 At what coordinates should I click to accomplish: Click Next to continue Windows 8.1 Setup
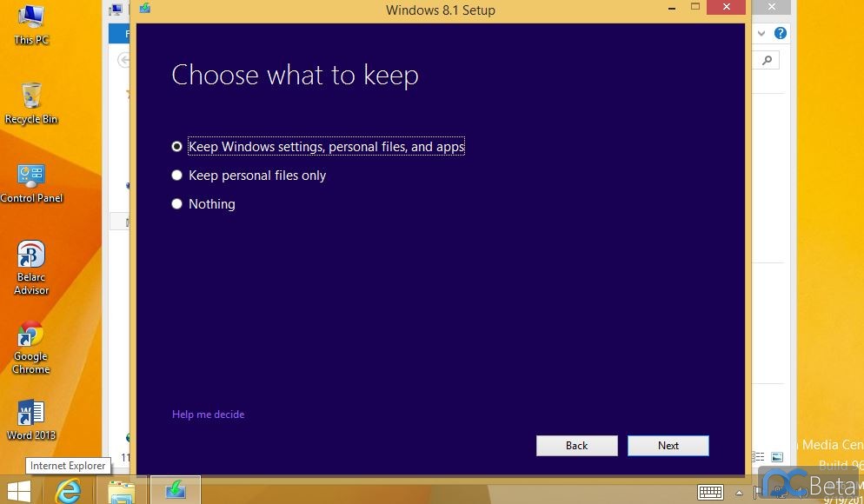(668, 446)
